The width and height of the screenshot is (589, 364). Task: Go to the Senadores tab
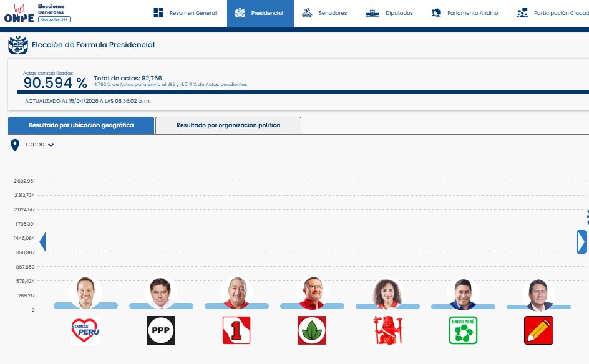coord(324,13)
